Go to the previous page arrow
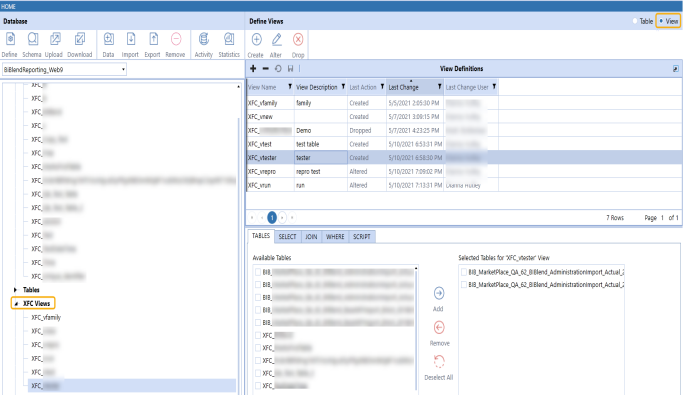683x395 pixels. pos(262,217)
